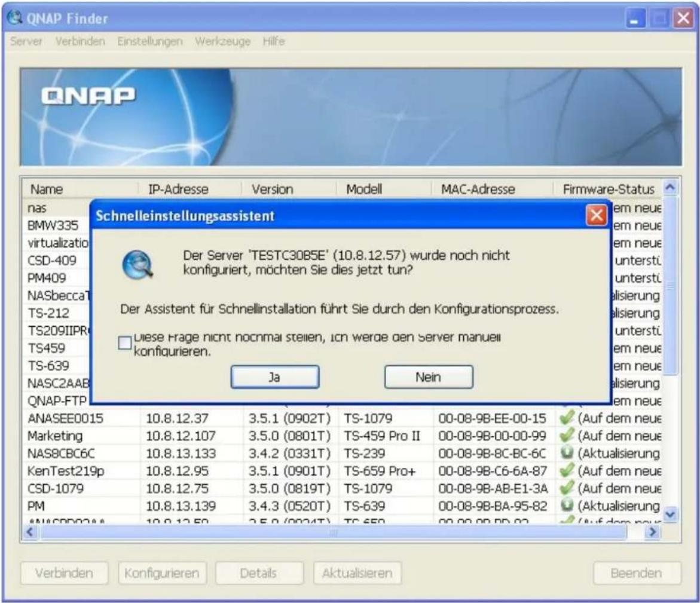Click the scroll down arrow of server list
The height and width of the screenshot is (603, 700).
pos(670,515)
